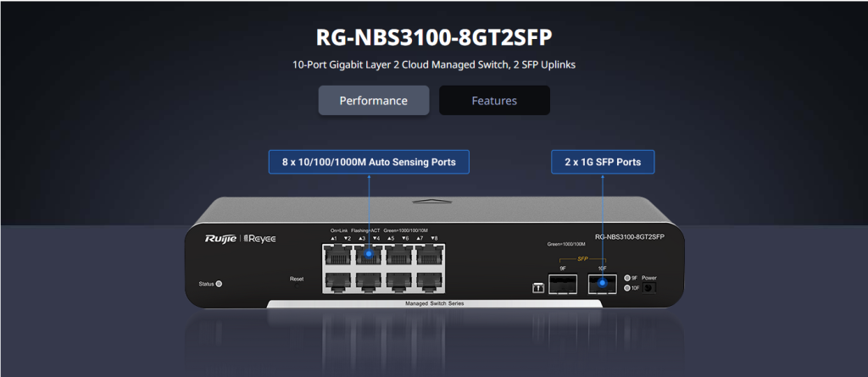
Task: Select the blue hotspot on SFP port 10F
Action: (x=603, y=284)
